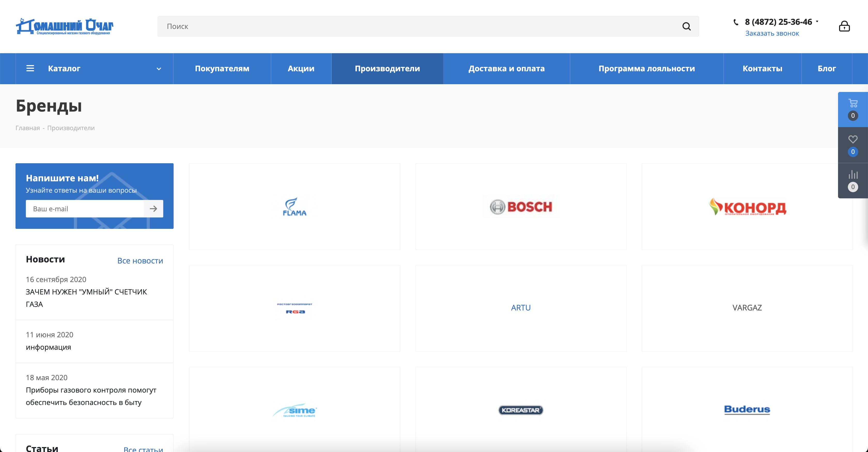
Task: Open the Sime brand card
Action: coord(295,410)
